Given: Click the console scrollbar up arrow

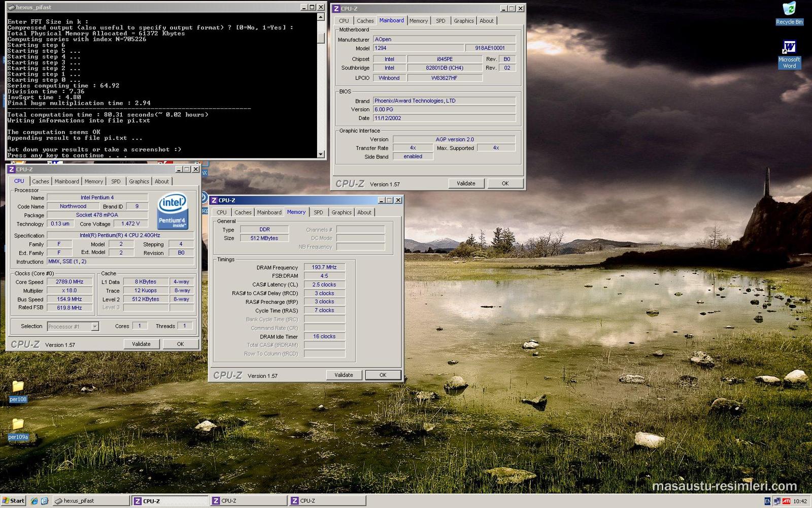Looking at the screenshot, I should [321, 17].
